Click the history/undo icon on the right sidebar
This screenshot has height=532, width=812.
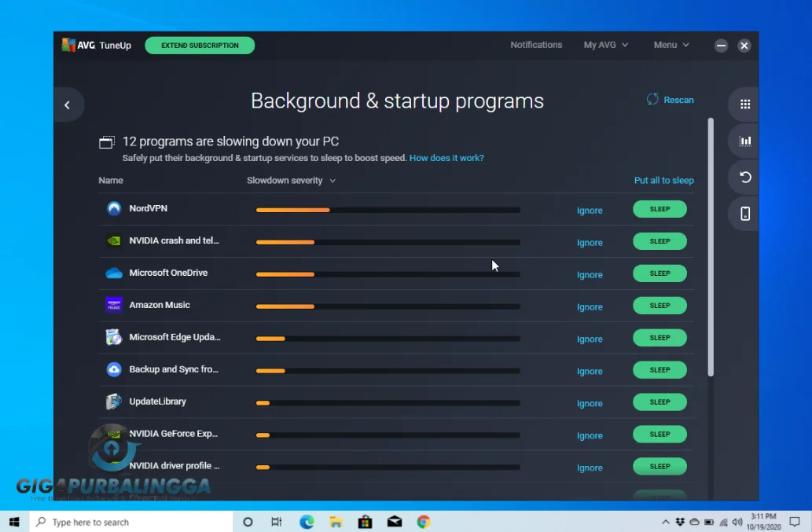[x=744, y=178]
